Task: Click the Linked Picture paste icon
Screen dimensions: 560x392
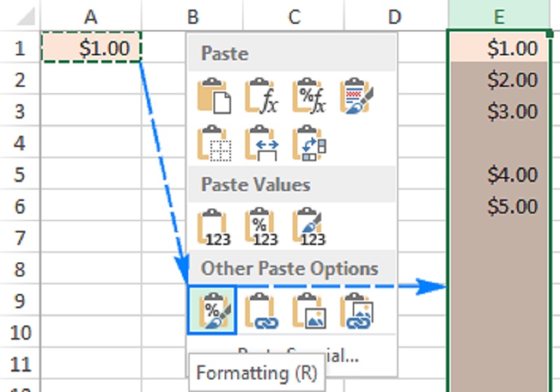Action: [x=356, y=310]
